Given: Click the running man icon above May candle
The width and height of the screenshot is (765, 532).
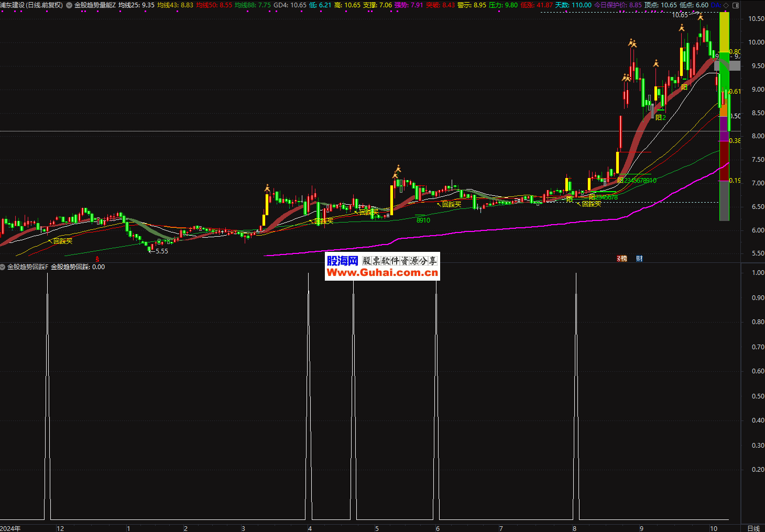Looking at the screenshot, I should 398,169.
